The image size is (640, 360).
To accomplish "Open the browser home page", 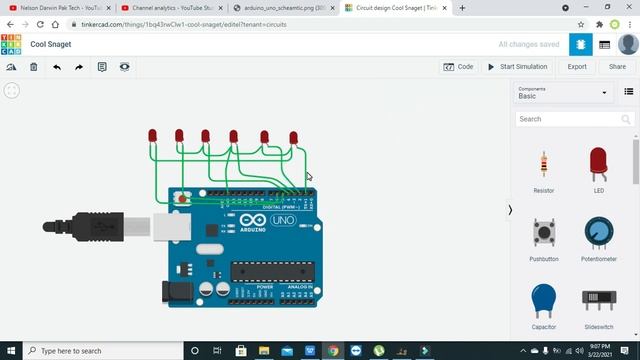I will tap(55, 24).
